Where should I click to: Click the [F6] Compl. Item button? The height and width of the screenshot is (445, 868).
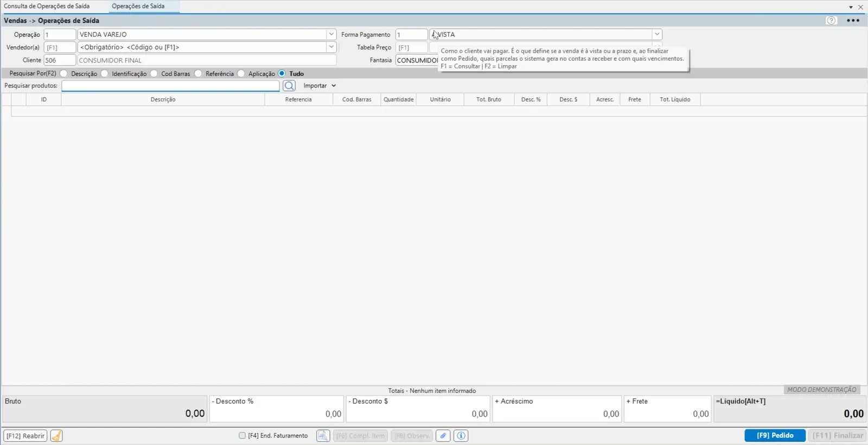point(360,436)
